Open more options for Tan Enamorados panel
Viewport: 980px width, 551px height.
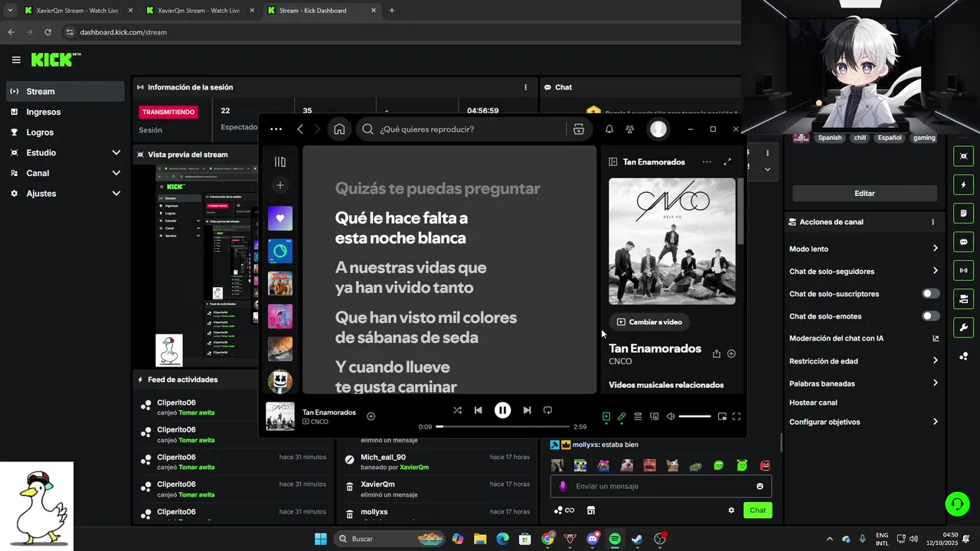(x=707, y=161)
